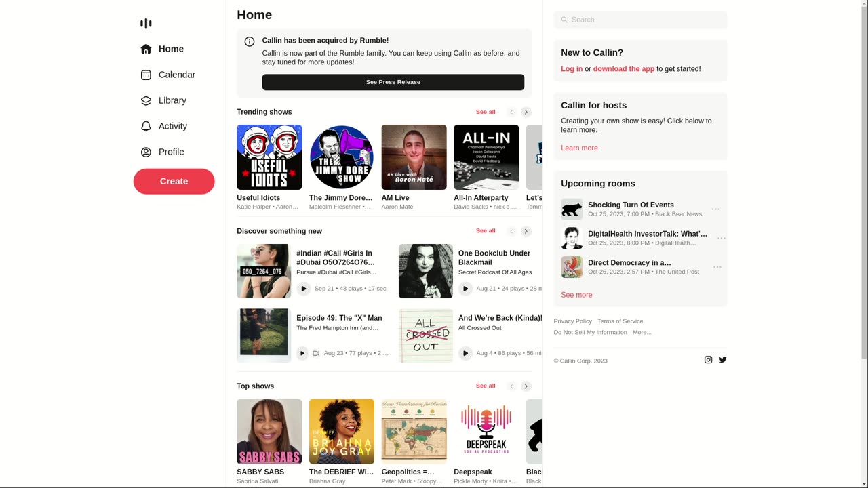The image size is (868, 488).
Task: Play Episode 49: The "X" Man
Action: coord(302,353)
